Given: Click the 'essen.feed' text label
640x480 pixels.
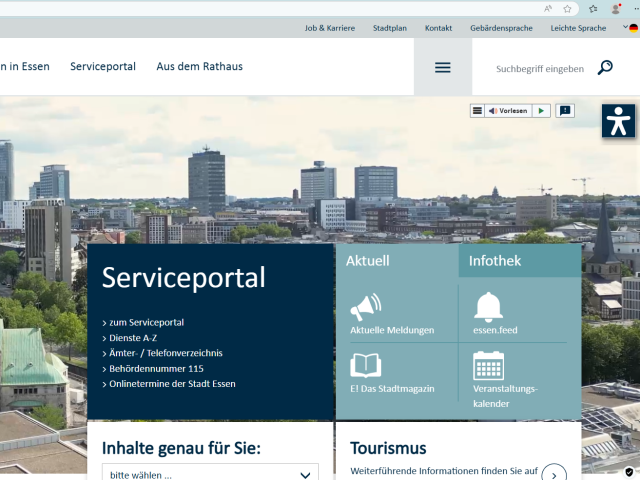Looking at the screenshot, I should click(x=495, y=330).
